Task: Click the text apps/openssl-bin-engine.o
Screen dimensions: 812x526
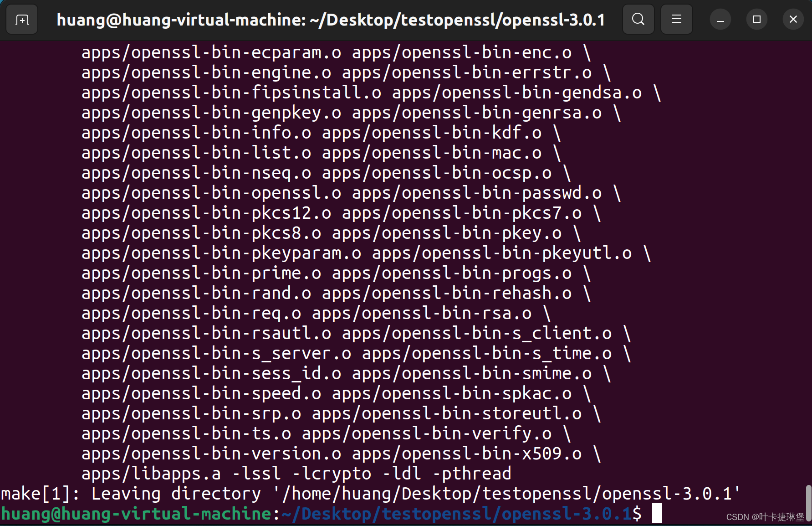Action: tap(206, 73)
